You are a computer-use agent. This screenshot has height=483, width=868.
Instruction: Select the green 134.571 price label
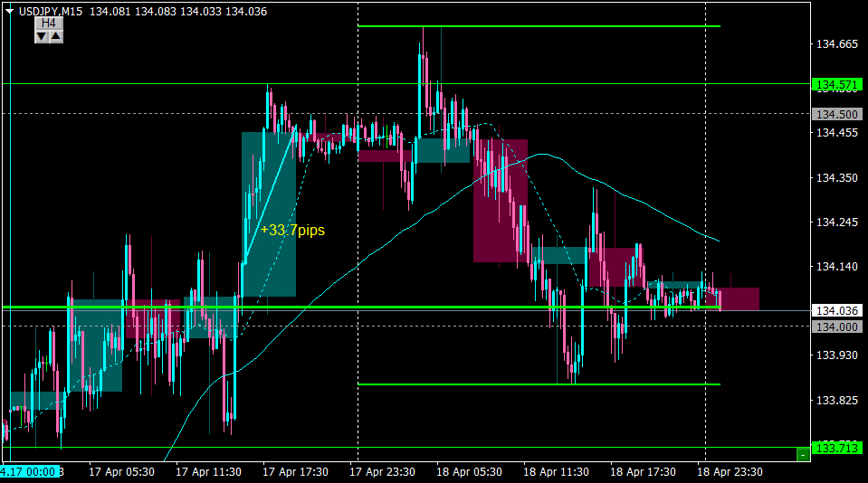(x=837, y=85)
